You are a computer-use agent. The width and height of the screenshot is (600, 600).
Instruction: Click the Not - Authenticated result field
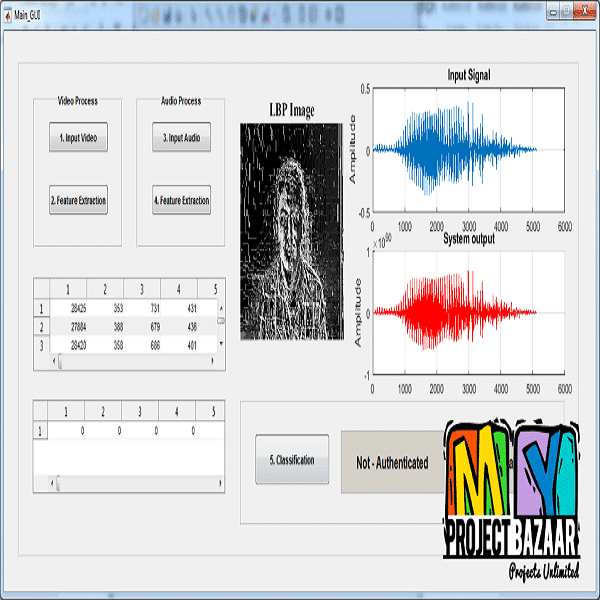pyautogui.click(x=392, y=463)
